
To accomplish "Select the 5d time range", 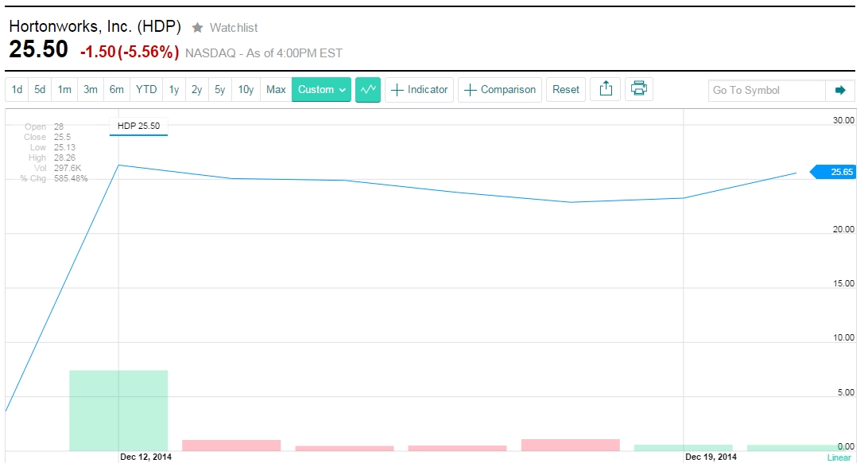I will click(40, 90).
